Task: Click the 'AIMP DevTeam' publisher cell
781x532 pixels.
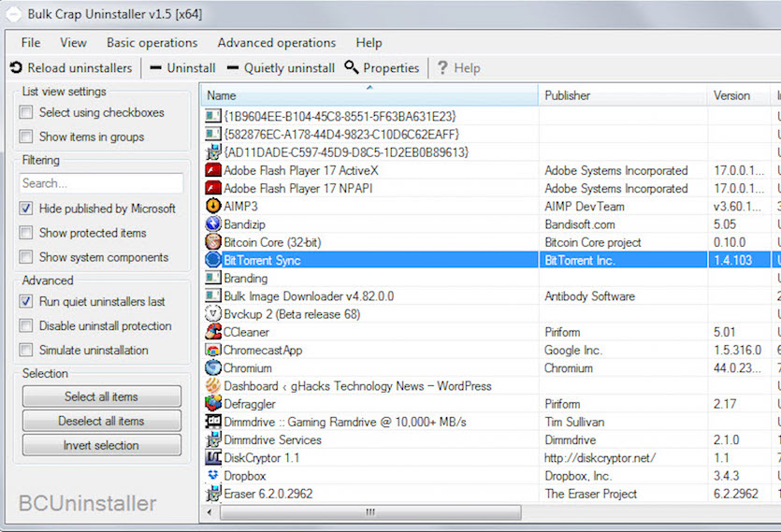Action: point(585,207)
